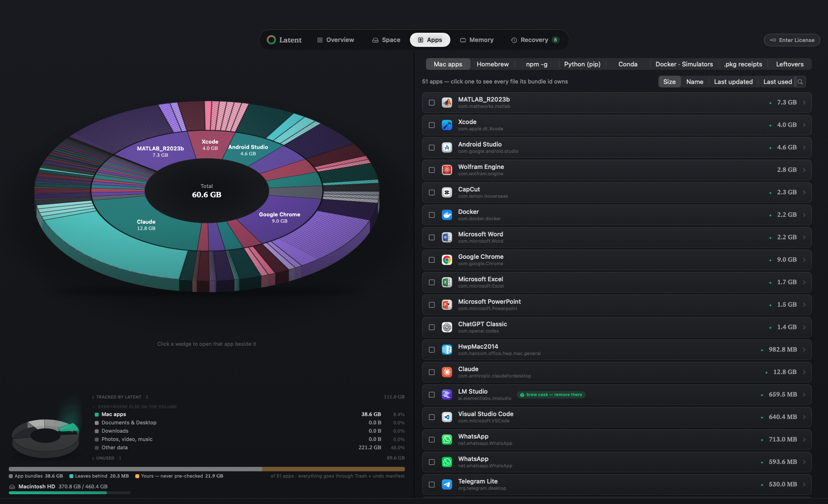Click the Enter License button
828x504 pixels.
coord(792,40)
